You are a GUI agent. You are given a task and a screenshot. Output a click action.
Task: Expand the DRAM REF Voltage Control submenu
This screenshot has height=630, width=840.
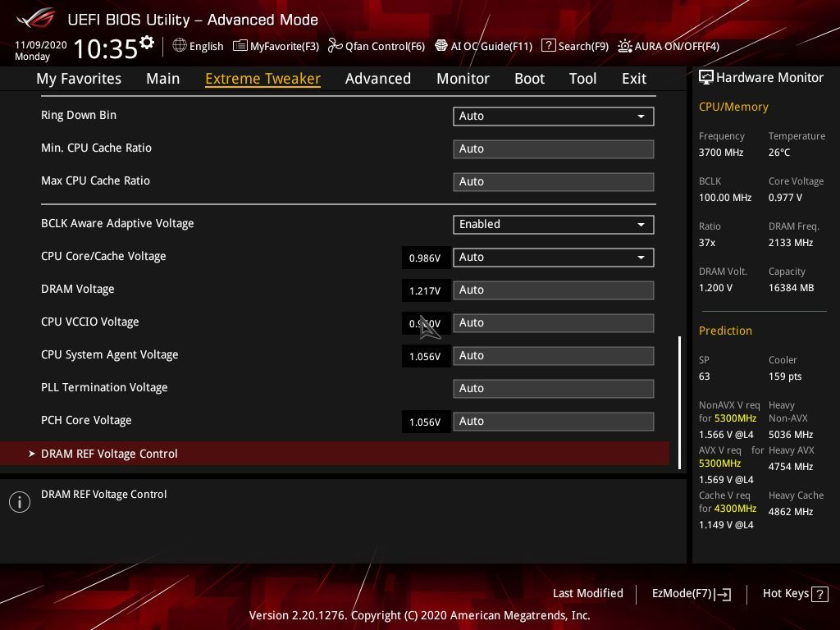(x=335, y=454)
